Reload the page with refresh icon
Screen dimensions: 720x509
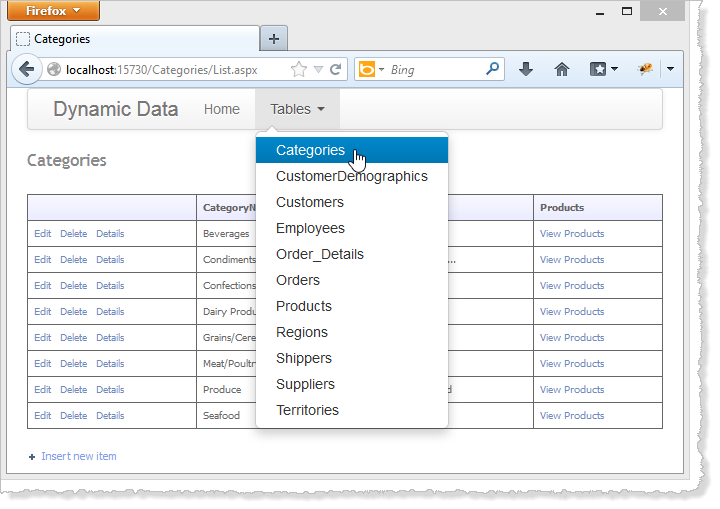pos(335,70)
